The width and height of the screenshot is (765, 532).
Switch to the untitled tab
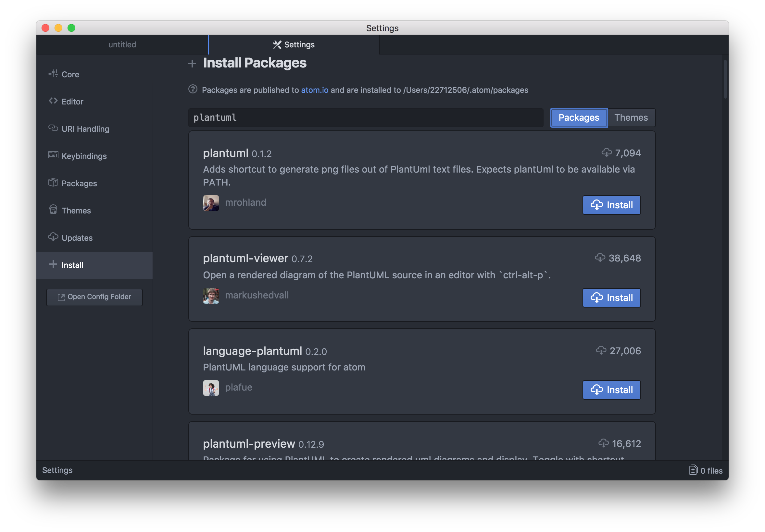(122, 44)
